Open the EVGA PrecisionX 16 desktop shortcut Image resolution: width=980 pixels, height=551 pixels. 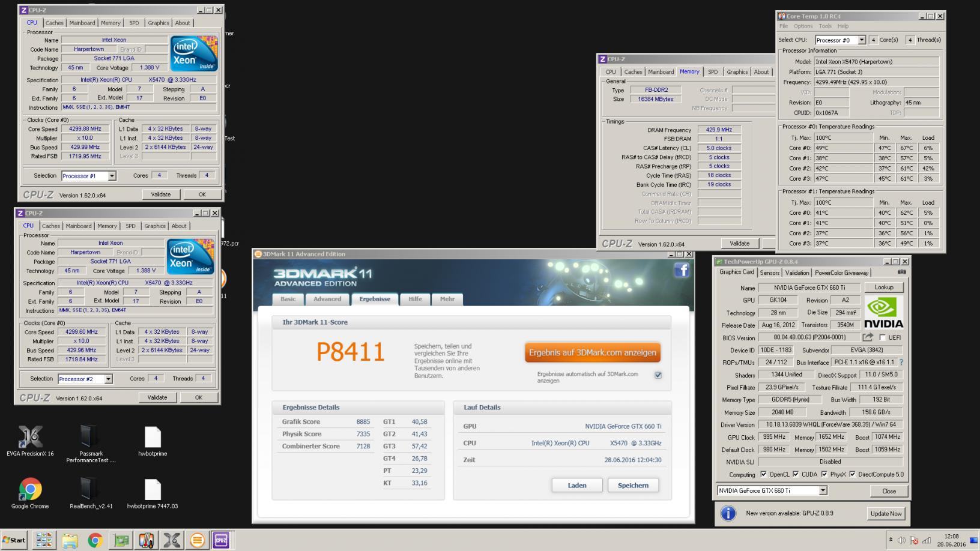[30, 442]
